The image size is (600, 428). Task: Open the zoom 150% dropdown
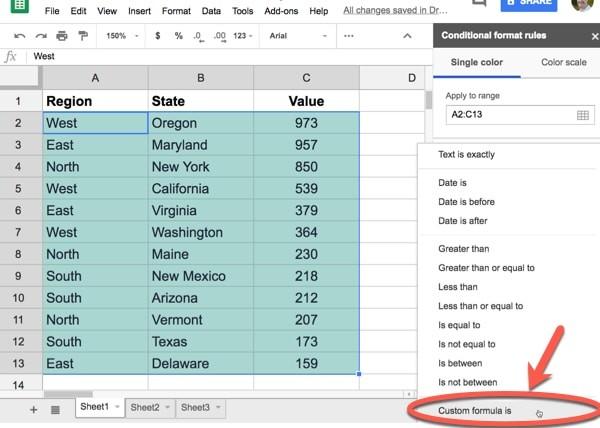coord(122,36)
